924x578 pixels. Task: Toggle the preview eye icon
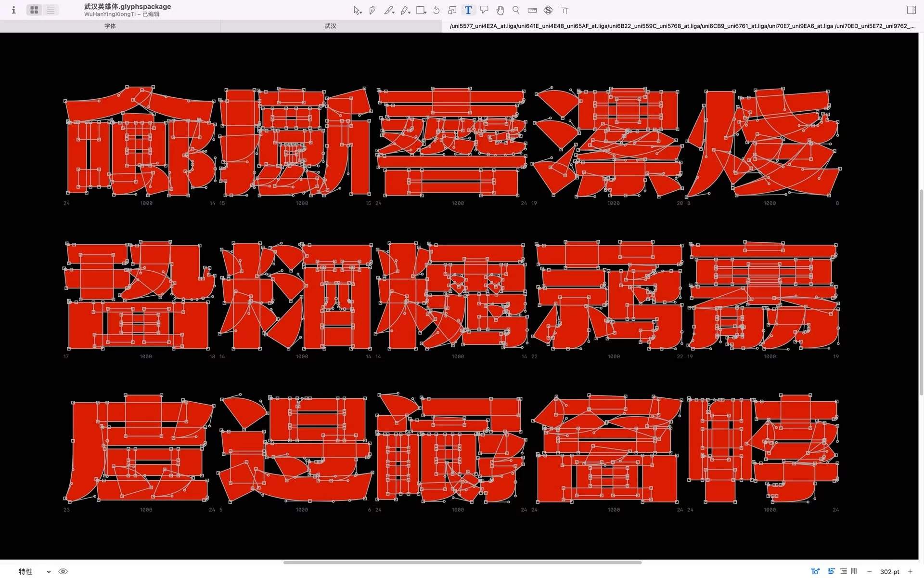(63, 571)
